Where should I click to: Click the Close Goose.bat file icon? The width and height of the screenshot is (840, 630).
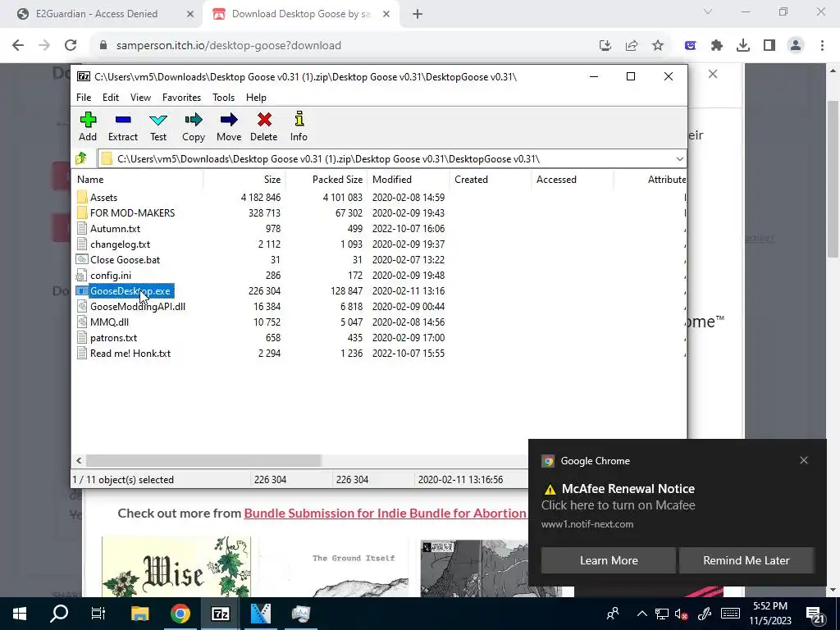pos(82,259)
